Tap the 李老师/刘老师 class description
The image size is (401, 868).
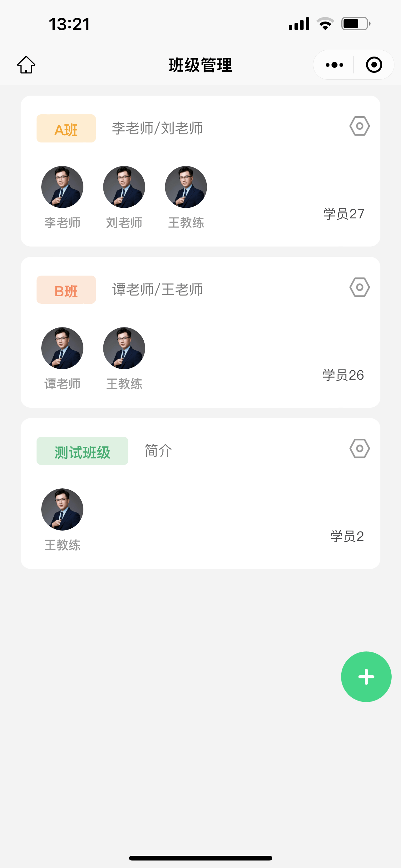point(157,129)
